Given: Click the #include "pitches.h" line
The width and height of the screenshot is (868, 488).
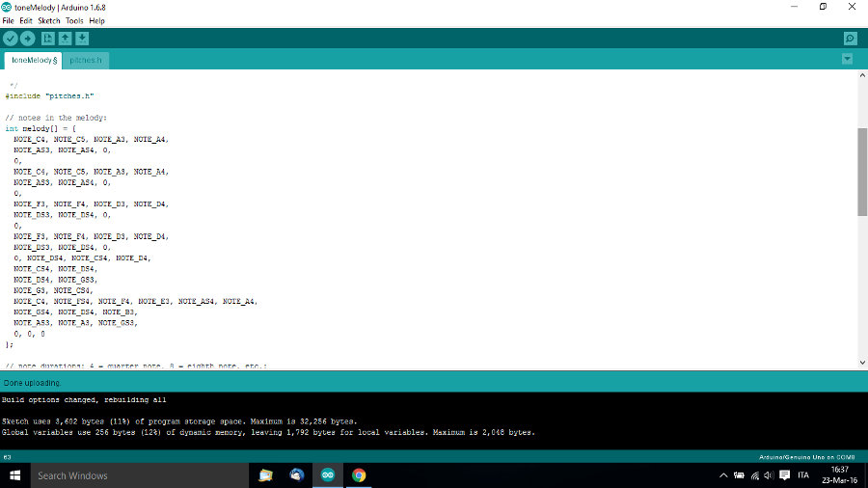Looking at the screenshot, I should pos(50,95).
